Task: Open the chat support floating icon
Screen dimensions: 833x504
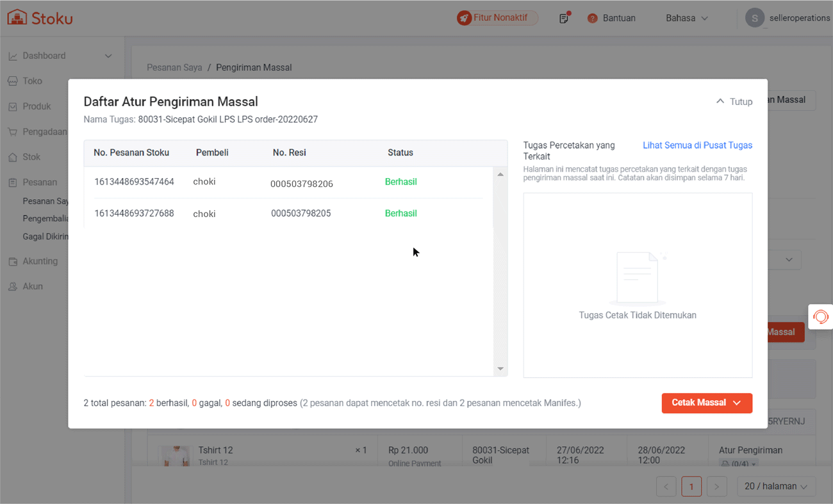Action: click(x=820, y=317)
